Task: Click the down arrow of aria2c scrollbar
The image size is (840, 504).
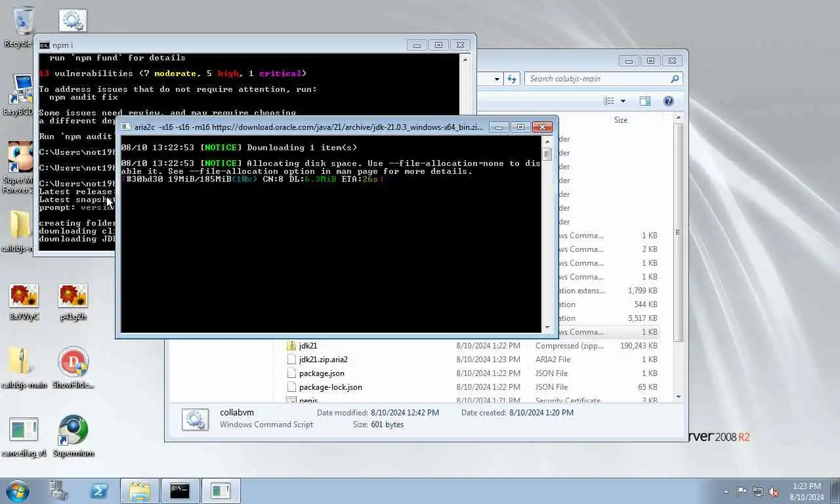Action: point(547,327)
